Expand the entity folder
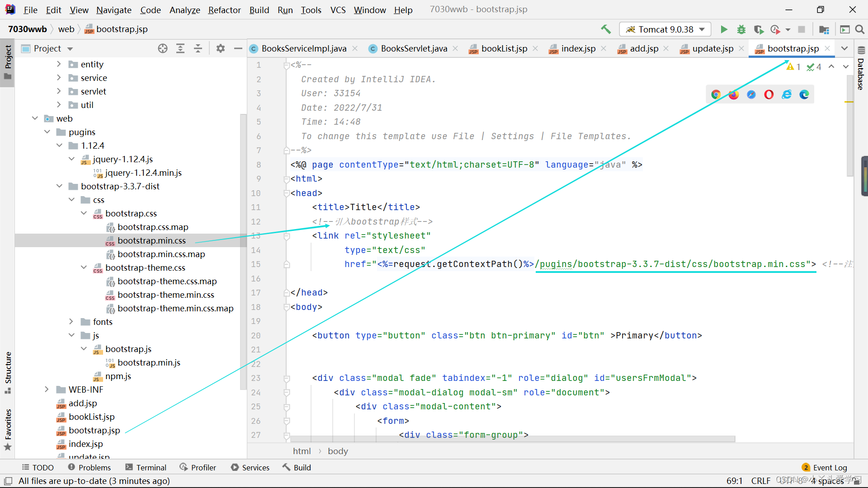The image size is (868, 488). point(59,64)
